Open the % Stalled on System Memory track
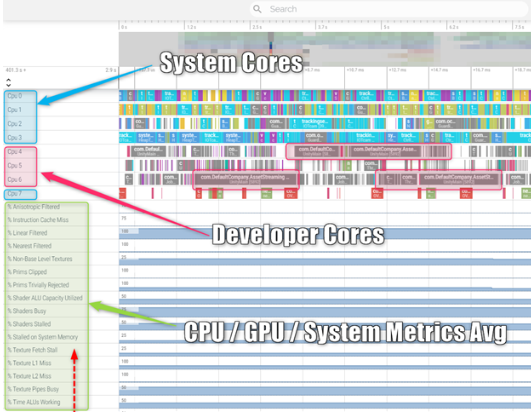The width and height of the screenshot is (531, 412). point(43,337)
